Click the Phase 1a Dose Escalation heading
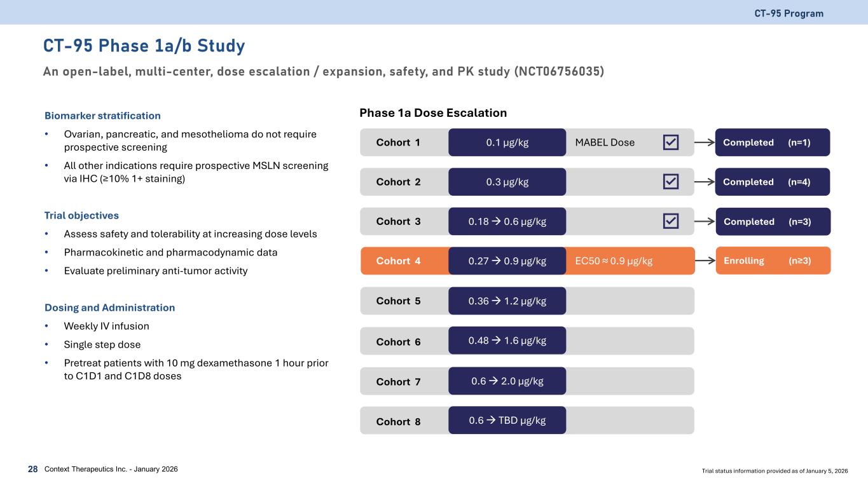 pyautogui.click(x=433, y=113)
